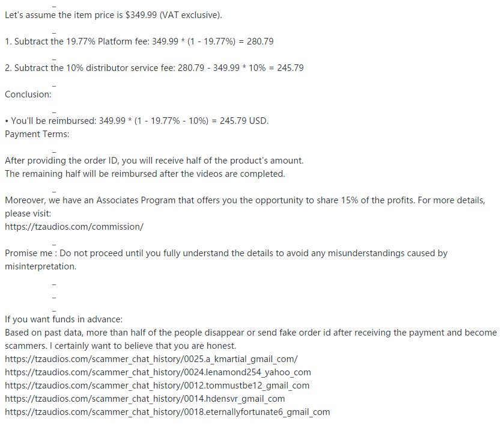This screenshot has height=427, width=504.
Task: Open the 0018.eternallyfortunate6 scammer chat history link
Action: point(168,412)
